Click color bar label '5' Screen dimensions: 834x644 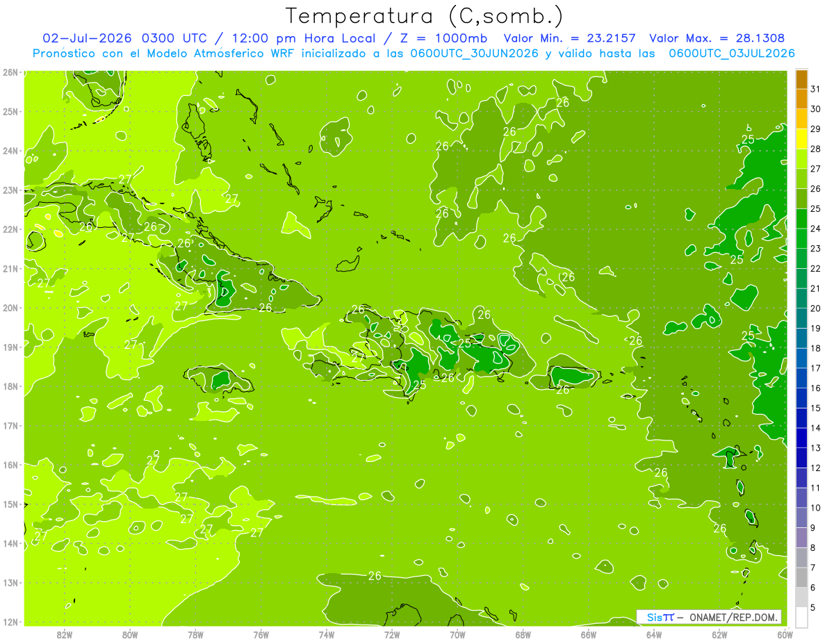tap(813, 608)
